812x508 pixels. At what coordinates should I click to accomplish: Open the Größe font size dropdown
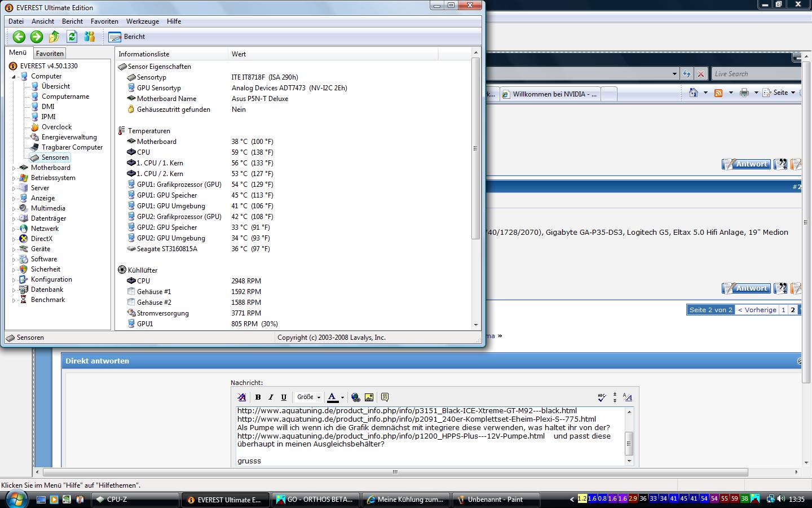pos(308,397)
